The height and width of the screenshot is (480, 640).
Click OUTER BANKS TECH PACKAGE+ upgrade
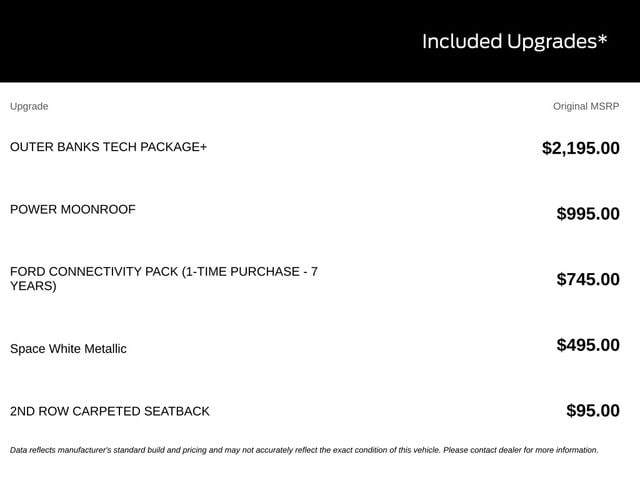pos(109,147)
